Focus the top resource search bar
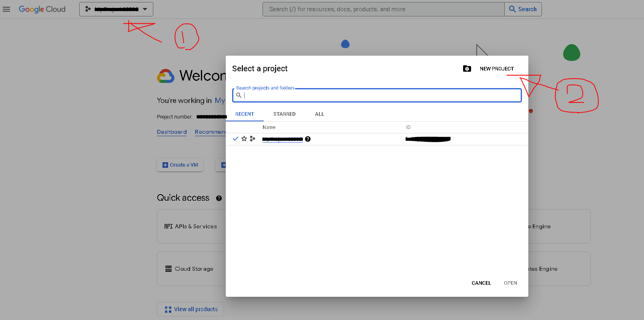 pos(383,9)
